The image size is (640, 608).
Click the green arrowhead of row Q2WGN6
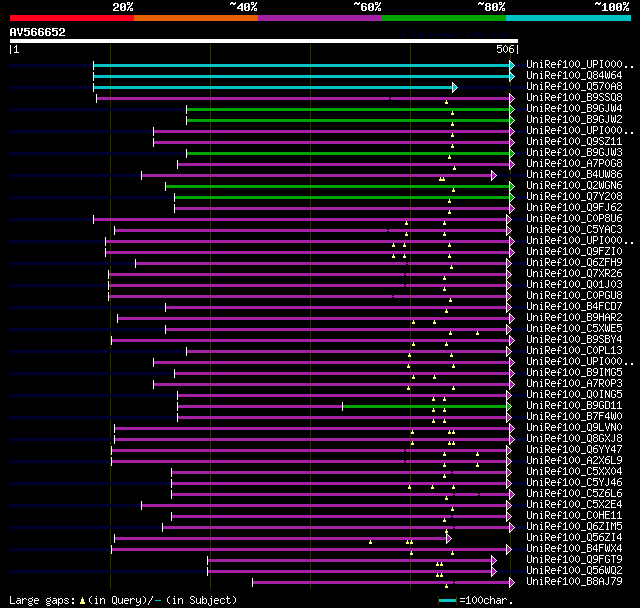[512, 186]
